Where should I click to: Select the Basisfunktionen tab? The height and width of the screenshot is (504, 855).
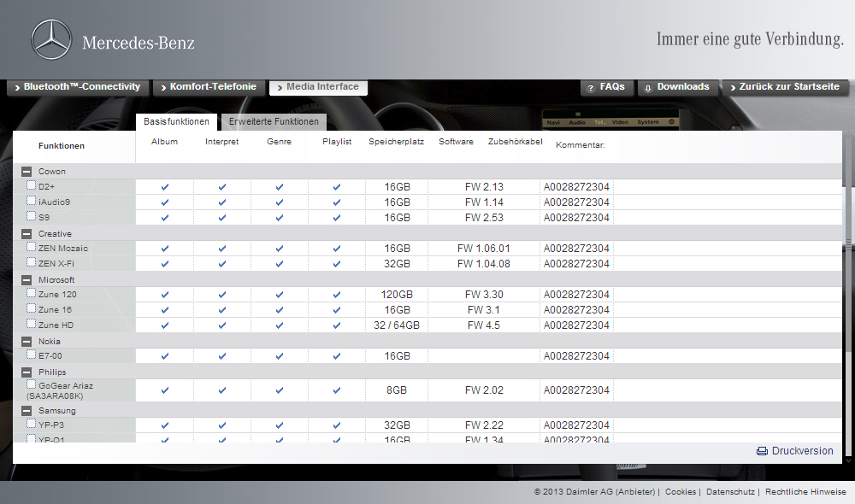click(x=176, y=122)
